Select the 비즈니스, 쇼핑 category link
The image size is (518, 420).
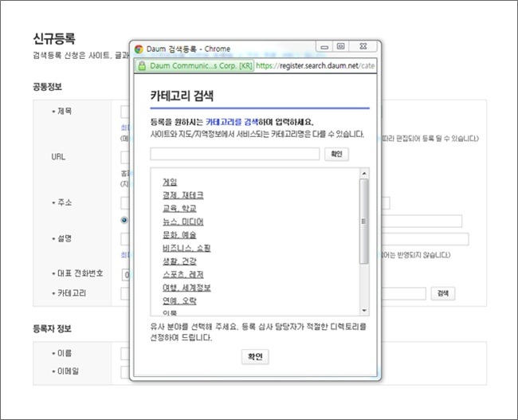coord(186,248)
